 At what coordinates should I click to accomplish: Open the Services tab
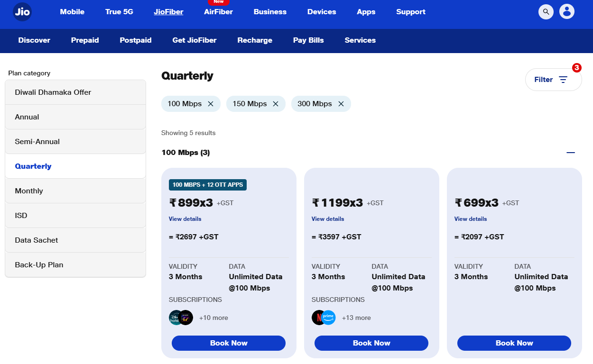coord(360,40)
